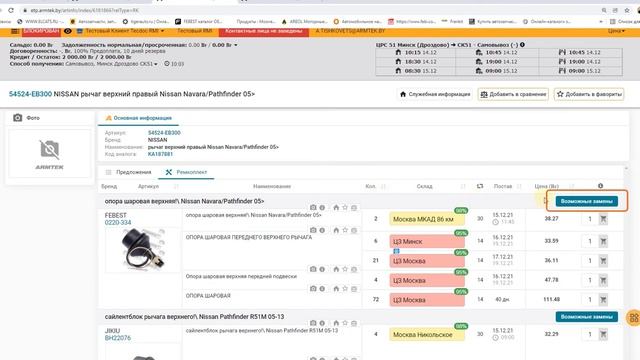
Task: Open the hamburger menu in orange bar
Action: coord(15,31)
